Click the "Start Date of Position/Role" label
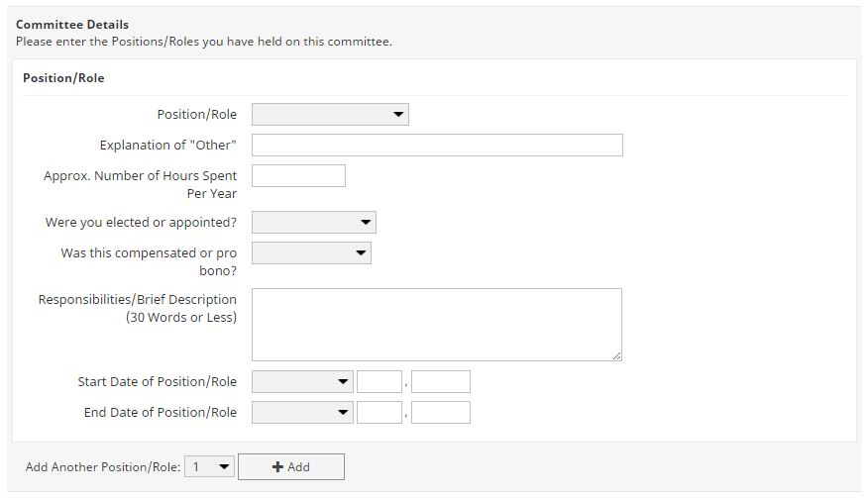 click(x=157, y=382)
